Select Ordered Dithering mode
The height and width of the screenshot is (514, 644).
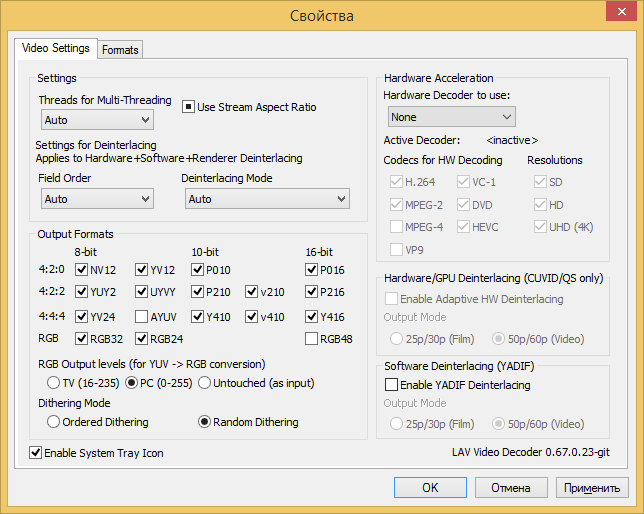[53, 422]
